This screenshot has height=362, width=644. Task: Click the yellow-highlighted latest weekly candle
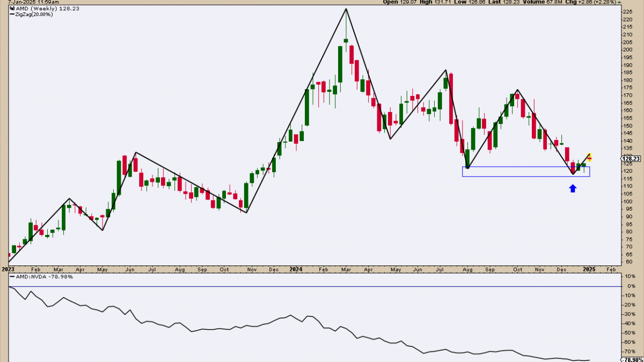pyautogui.click(x=589, y=158)
